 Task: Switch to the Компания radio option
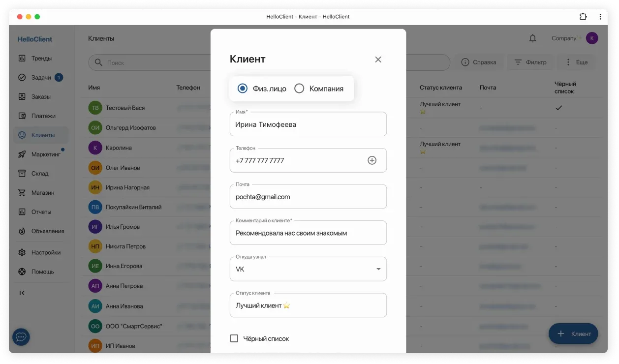(299, 89)
